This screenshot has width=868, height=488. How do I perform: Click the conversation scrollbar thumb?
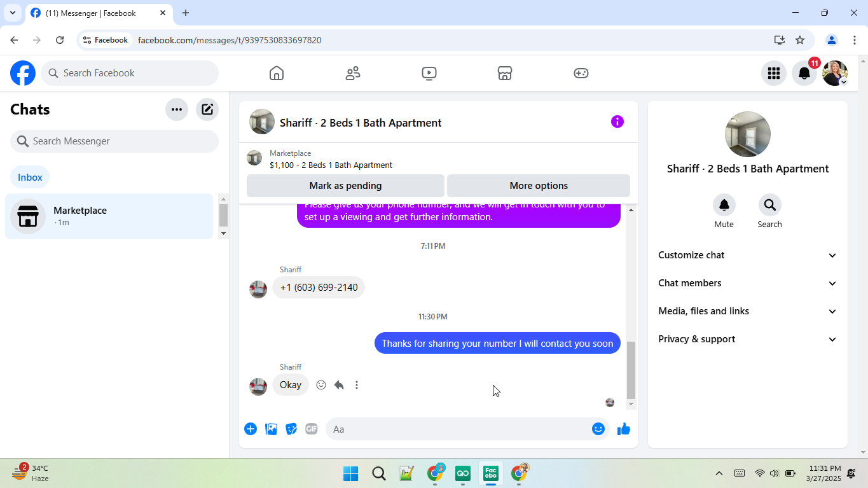click(631, 370)
